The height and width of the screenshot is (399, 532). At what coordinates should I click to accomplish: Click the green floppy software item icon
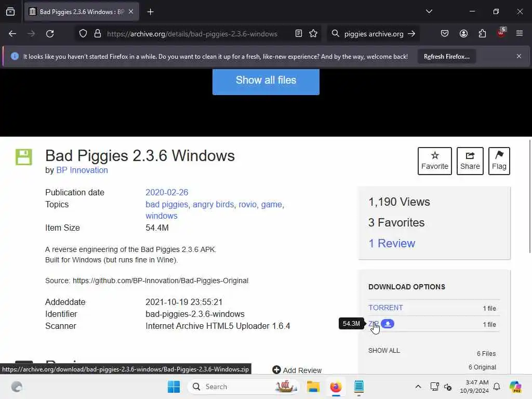coord(24,157)
